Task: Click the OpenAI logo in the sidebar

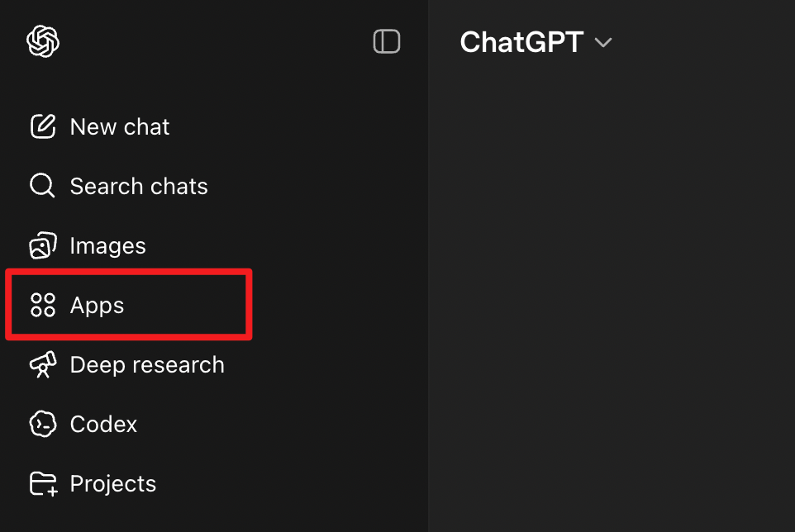Action: click(43, 41)
